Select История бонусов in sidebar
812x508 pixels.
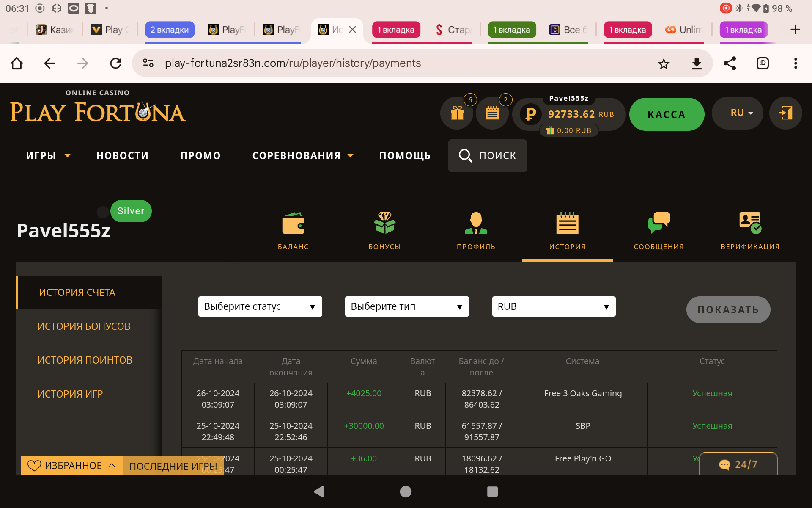point(84,326)
